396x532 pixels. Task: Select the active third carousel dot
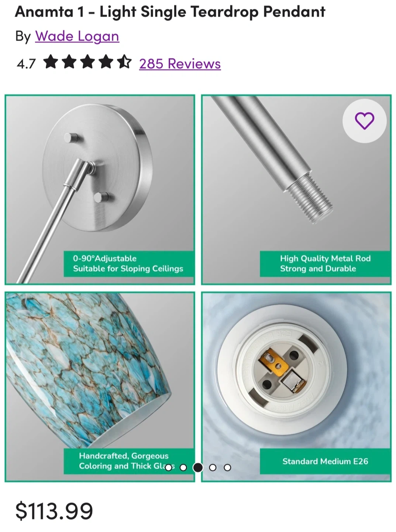(198, 467)
